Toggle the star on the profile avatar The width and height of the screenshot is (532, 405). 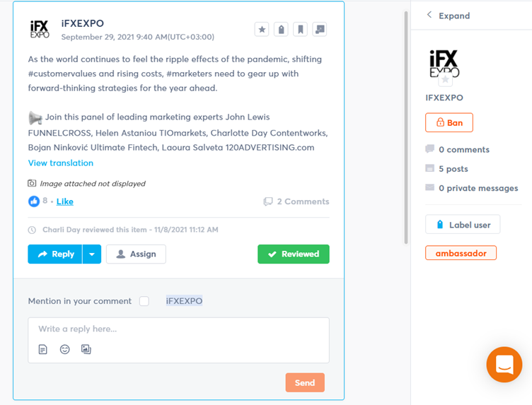[x=445, y=80]
